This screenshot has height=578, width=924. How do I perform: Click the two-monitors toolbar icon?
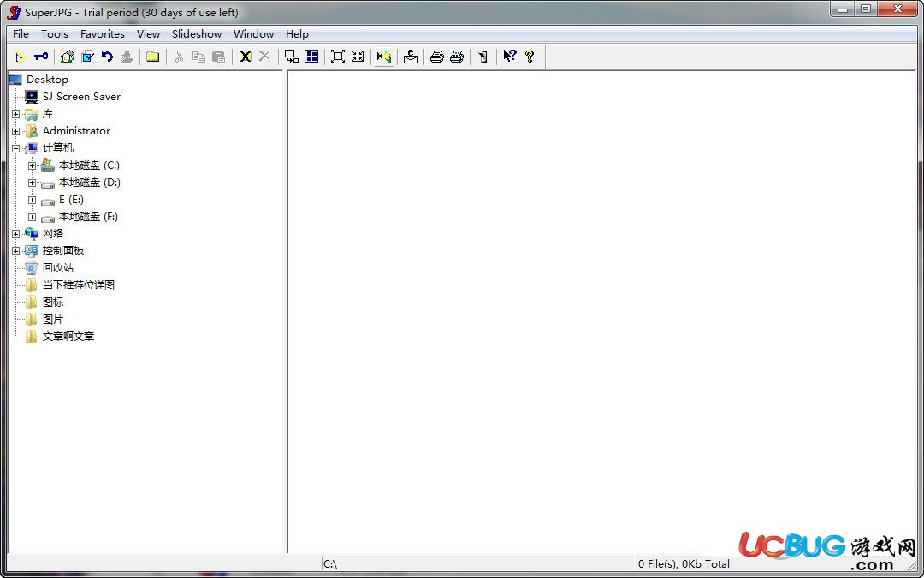(x=291, y=57)
